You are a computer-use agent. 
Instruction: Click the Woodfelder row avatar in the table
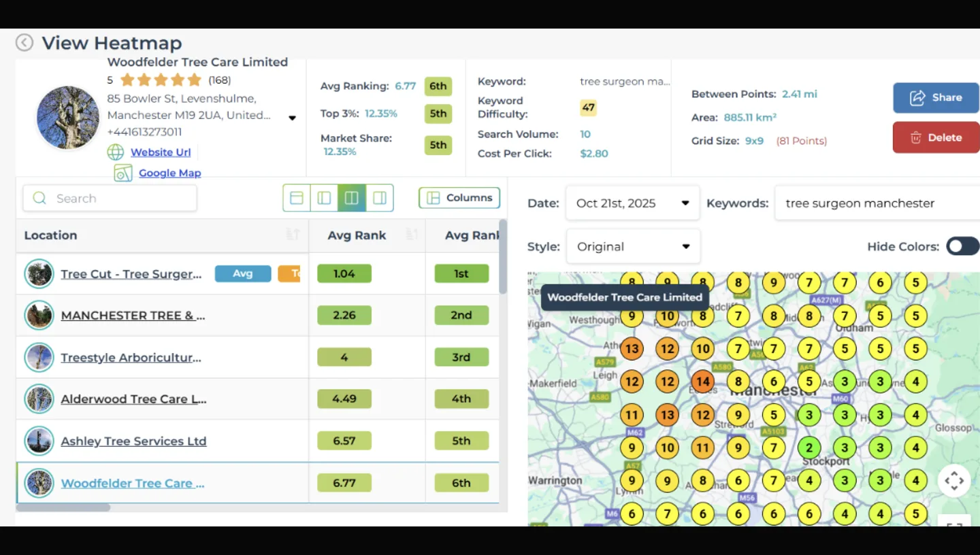[39, 484]
